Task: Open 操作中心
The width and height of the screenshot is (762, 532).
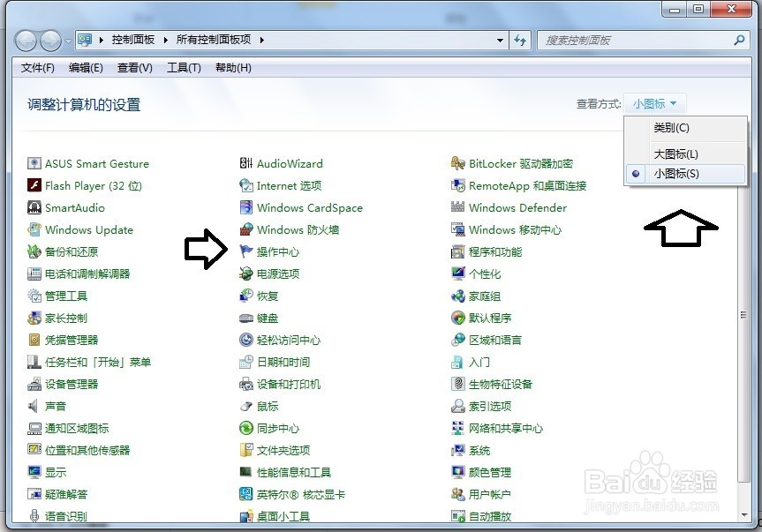Action: click(x=276, y=251)
